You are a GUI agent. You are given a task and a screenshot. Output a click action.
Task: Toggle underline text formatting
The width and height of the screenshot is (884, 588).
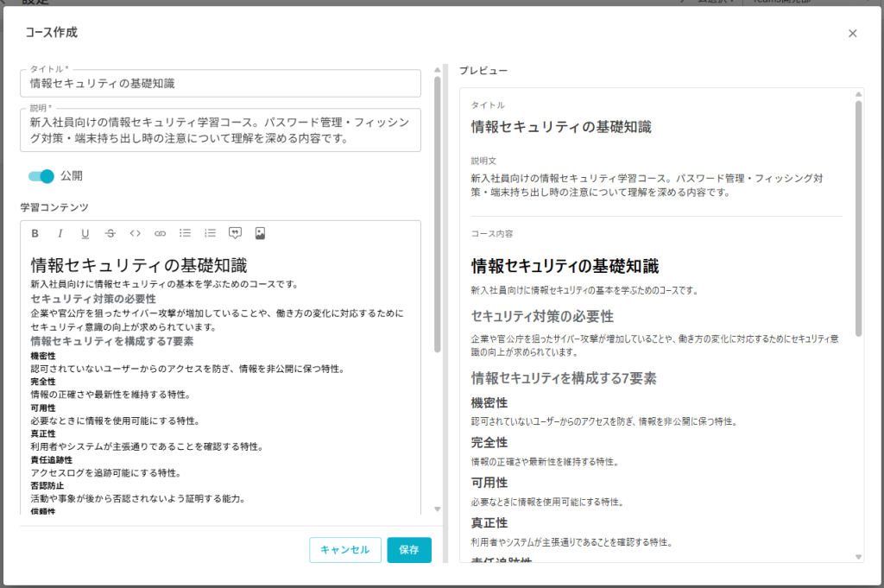85,233
